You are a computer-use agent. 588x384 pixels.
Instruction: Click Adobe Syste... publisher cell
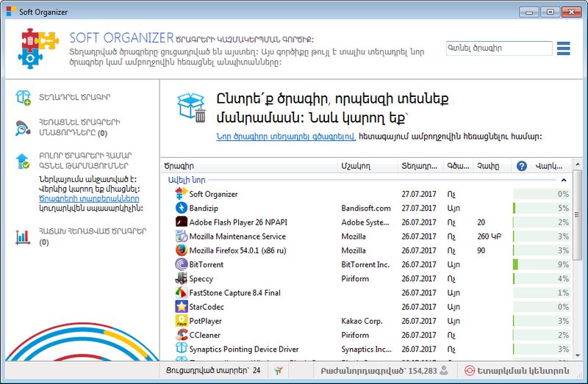(365, 222)
